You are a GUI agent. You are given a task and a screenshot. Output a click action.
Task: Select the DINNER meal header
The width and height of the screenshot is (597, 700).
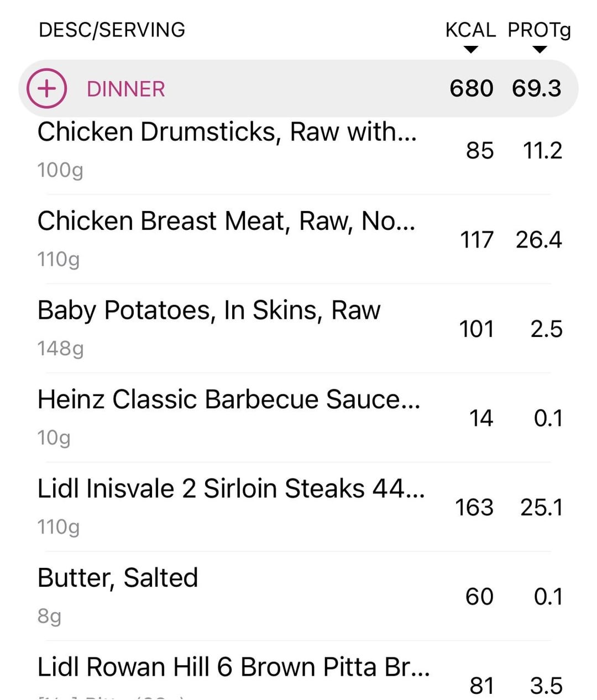298,88
